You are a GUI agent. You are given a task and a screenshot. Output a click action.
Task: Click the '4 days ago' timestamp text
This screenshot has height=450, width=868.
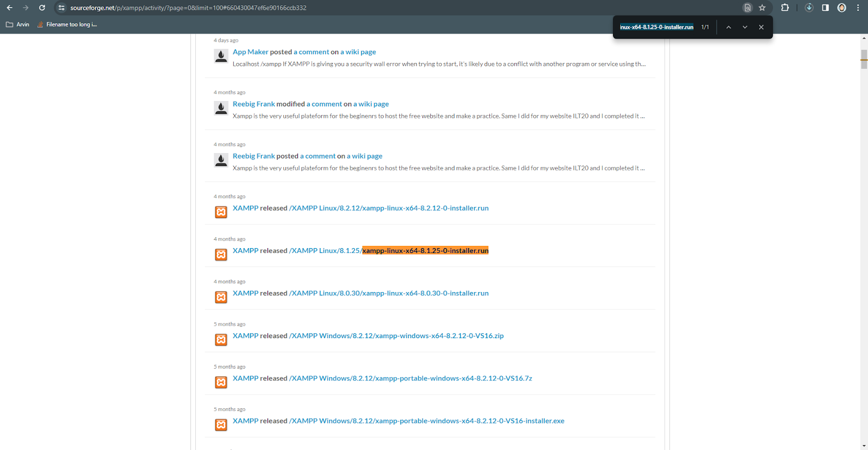tap(226, 40)
